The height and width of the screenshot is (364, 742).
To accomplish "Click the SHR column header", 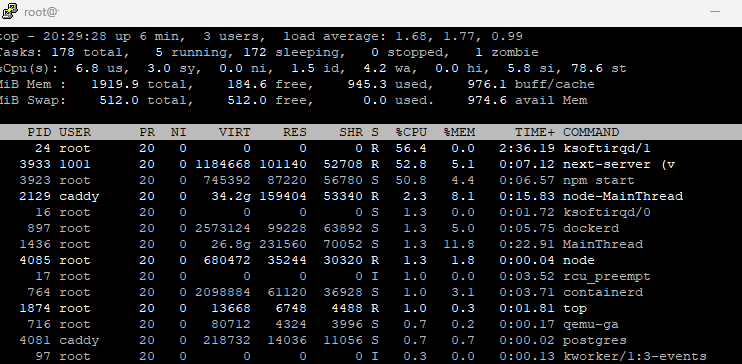I will (x=351, y=132).
